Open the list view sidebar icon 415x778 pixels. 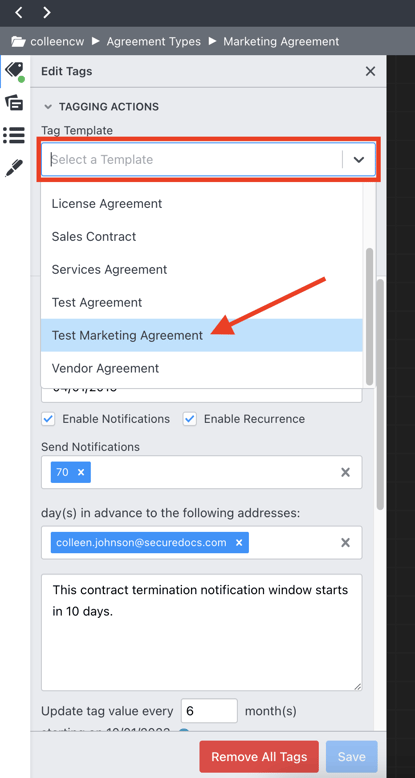(x=14, y=135)
